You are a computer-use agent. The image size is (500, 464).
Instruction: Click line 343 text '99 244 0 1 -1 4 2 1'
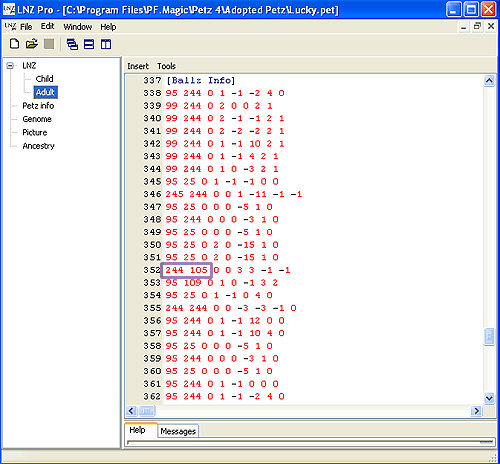[x=222, y=156]
